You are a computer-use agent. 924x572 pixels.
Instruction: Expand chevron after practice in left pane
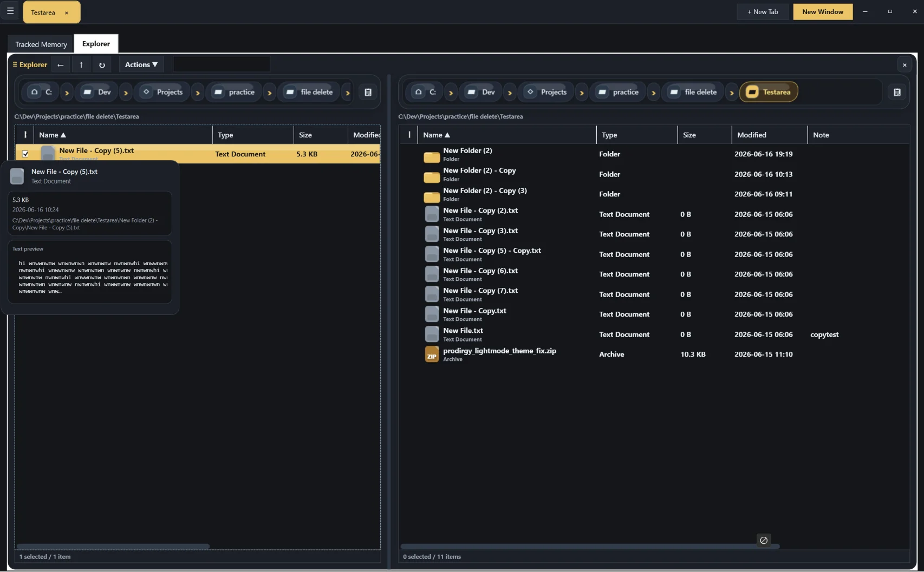(x=269, y=93)
